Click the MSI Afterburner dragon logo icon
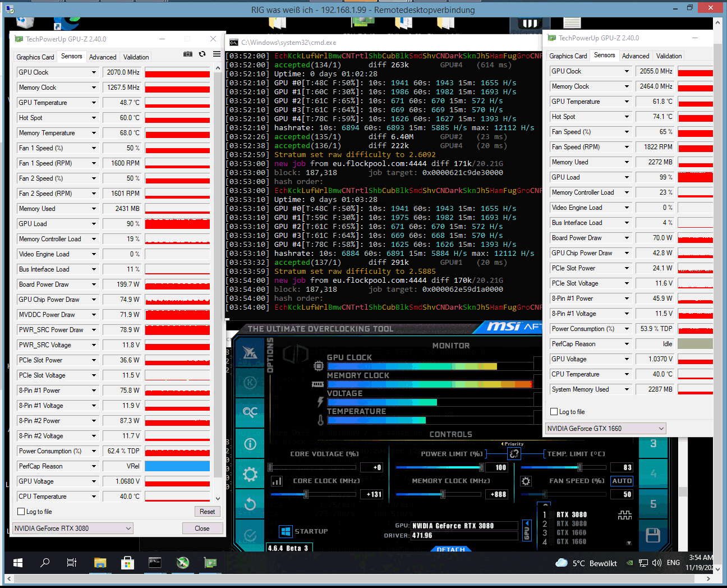This screenshot has height=588, width=727. pyautogui.click(x=250, y=352)
